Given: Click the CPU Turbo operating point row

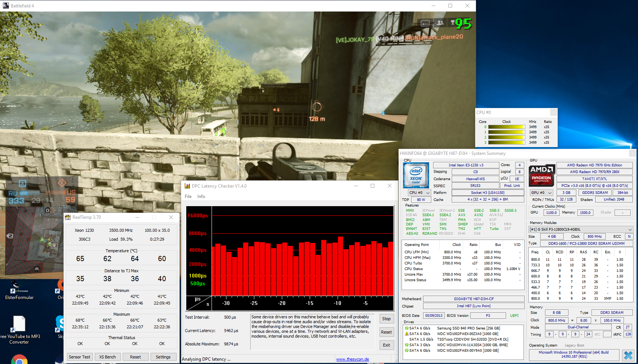Looking at the screenshot, I should click(463, 263).
